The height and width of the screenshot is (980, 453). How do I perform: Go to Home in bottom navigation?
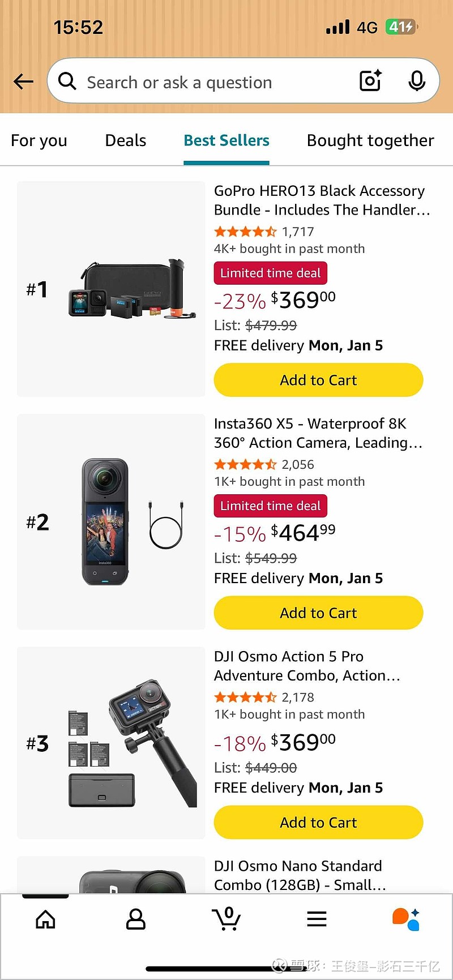pyautogui.click(x=45, y=919)
